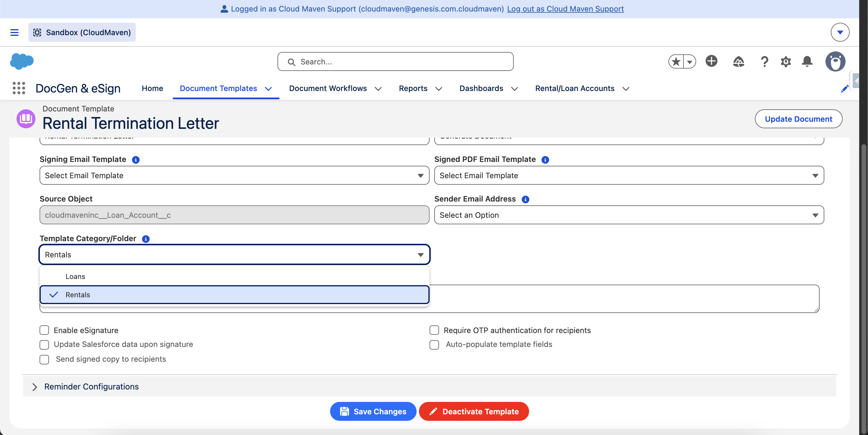Open the top-right circular dropdown arrow
The width and height of the screenshot is (868, 435).
click(840, 33)
